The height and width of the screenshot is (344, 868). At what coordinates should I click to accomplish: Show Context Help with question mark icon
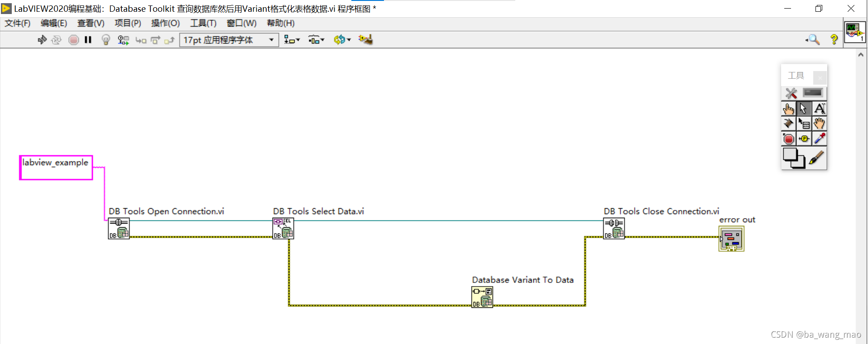pos(834,40)
